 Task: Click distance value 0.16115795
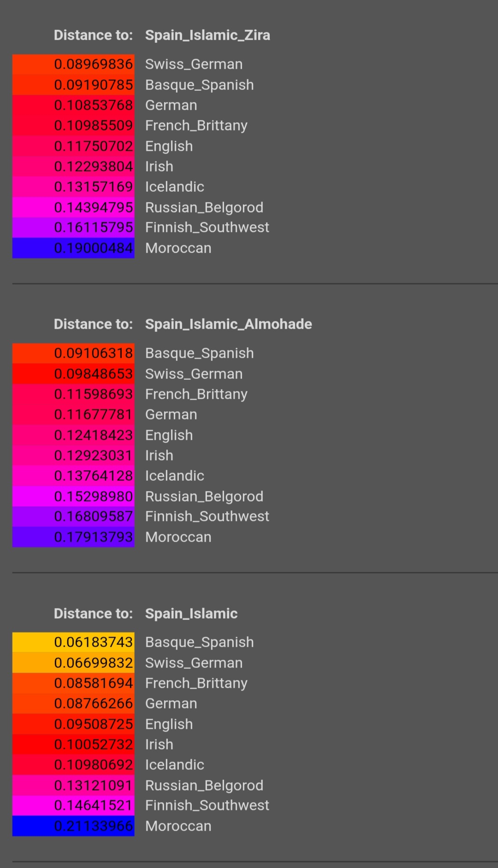[73, 227]
